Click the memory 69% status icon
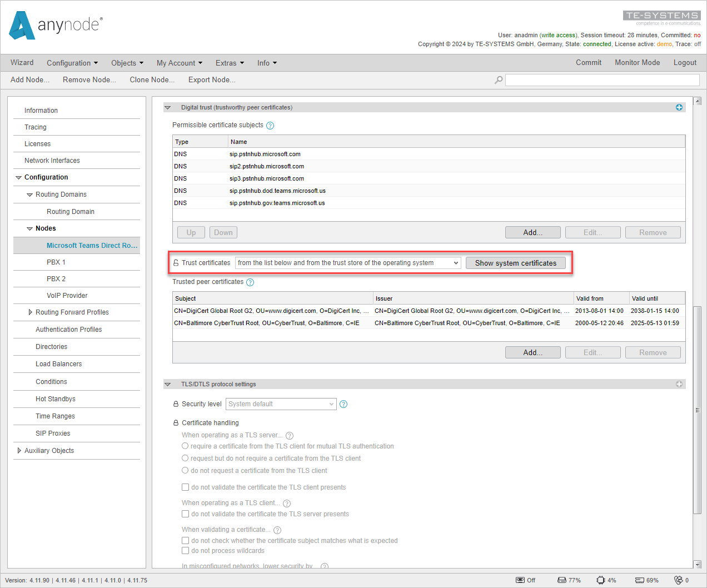The height and width of the screenshot is (588, 707). click(640, 580)
